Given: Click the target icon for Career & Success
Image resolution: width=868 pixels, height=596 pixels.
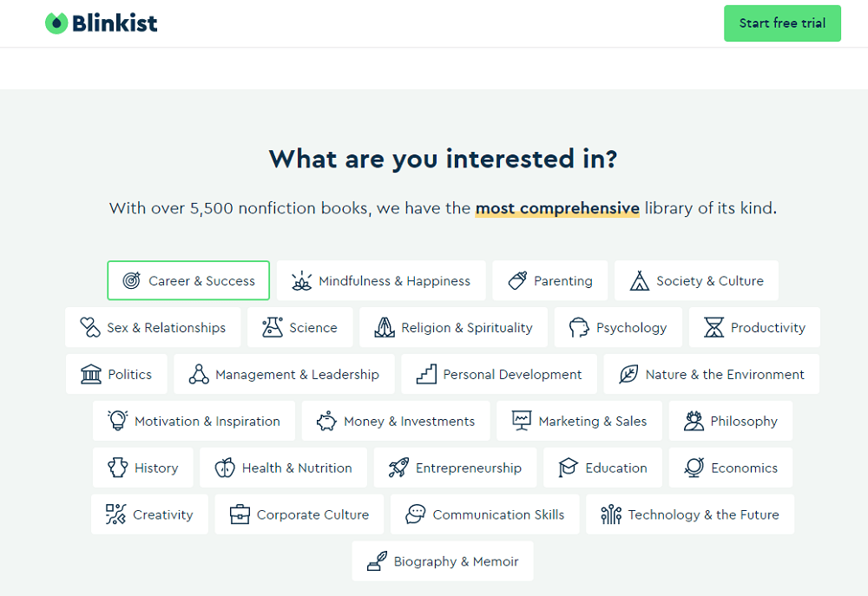Looking at the screenshot, I should pos(132,281).
